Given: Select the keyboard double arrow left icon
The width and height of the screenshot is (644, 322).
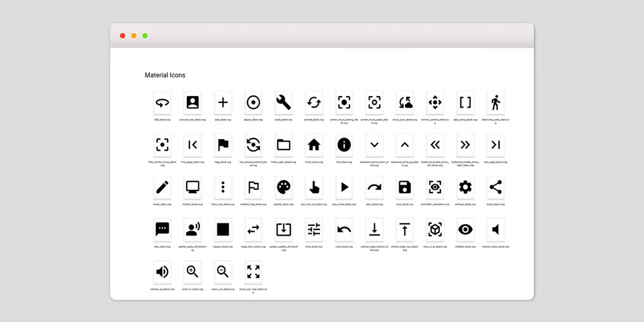Looking at the screenshot, I should tap(435, 145).
